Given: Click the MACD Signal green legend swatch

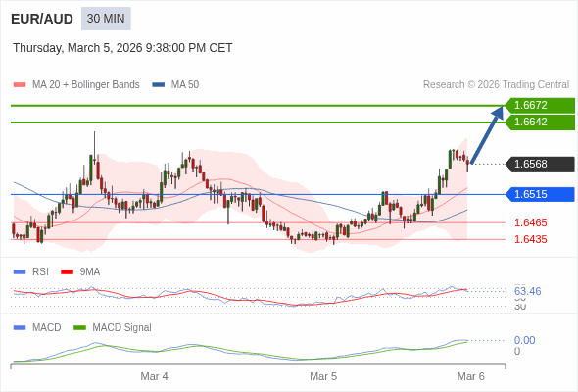Looking at the screenshot, I should pyautogui.click(x=80, y=328).
